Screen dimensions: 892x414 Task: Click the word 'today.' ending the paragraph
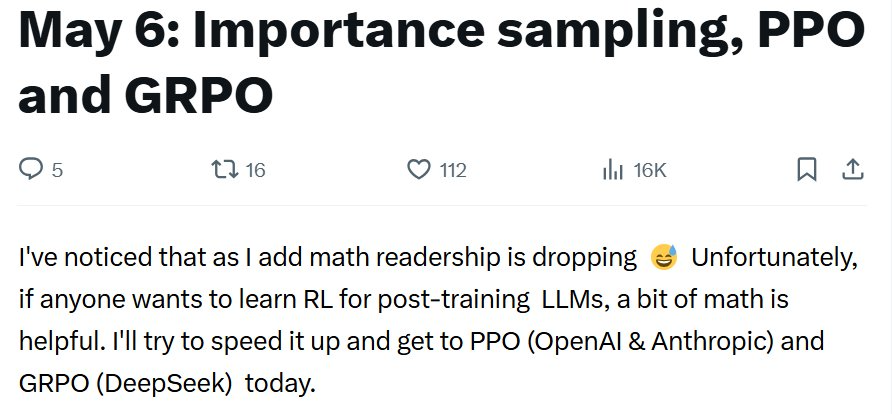click(280, 384)
